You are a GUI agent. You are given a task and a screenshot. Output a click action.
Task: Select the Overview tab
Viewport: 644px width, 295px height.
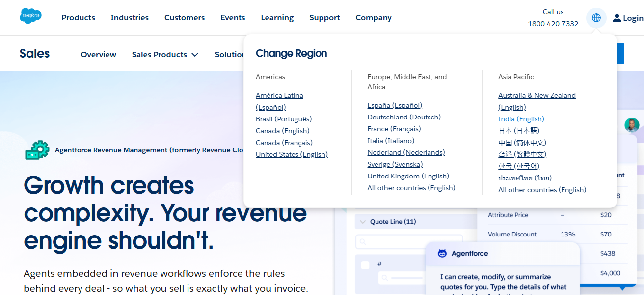98,55
